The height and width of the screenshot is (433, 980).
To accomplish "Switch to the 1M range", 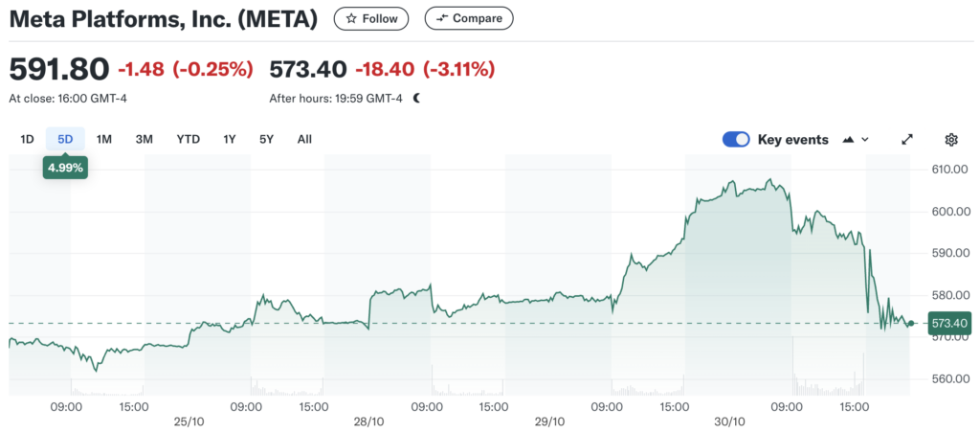I will tap(104, 140).
